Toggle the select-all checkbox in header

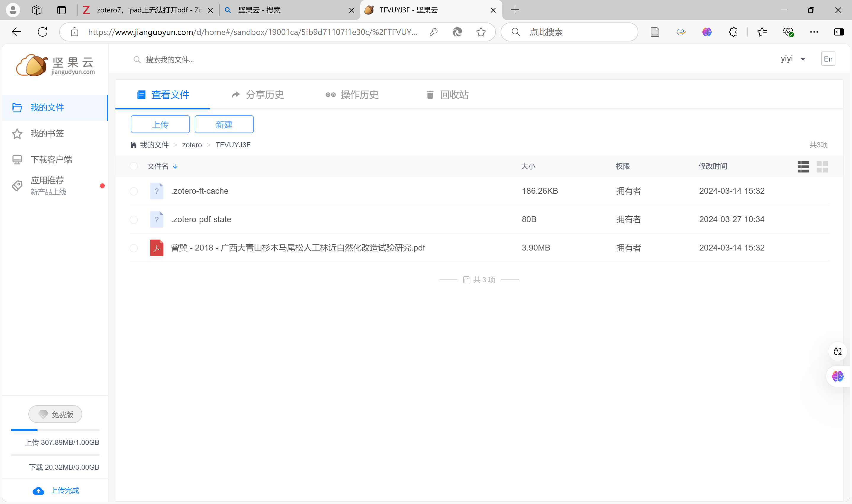134,166
